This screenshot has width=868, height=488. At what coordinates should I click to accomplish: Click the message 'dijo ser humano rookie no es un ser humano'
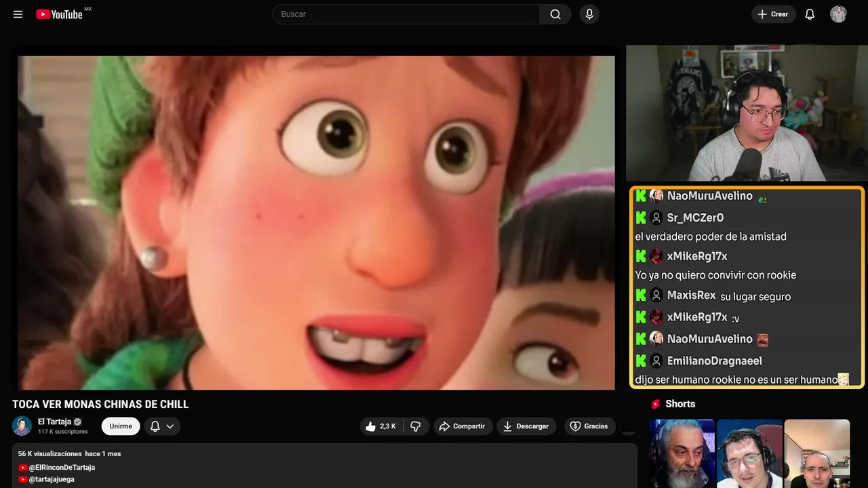pos(736,380)
